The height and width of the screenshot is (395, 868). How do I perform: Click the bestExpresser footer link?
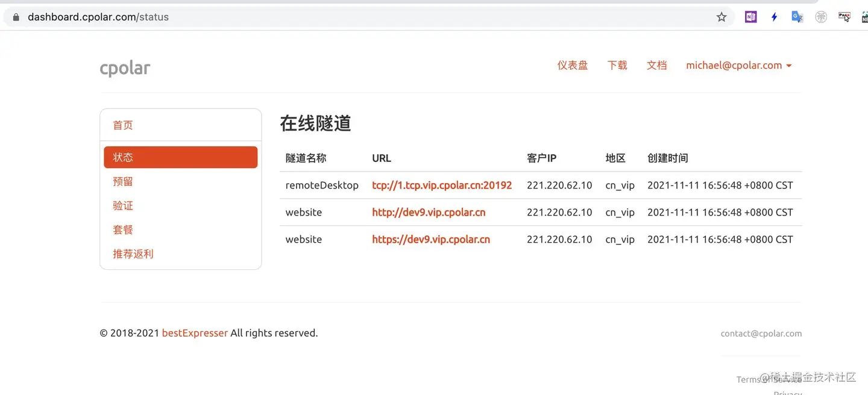click(195, 333)
